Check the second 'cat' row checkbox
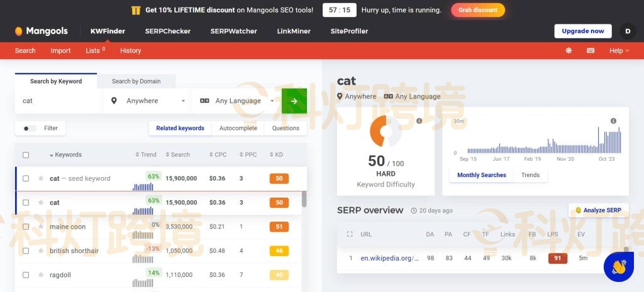 pyautogui.click(x=26, y=203)
